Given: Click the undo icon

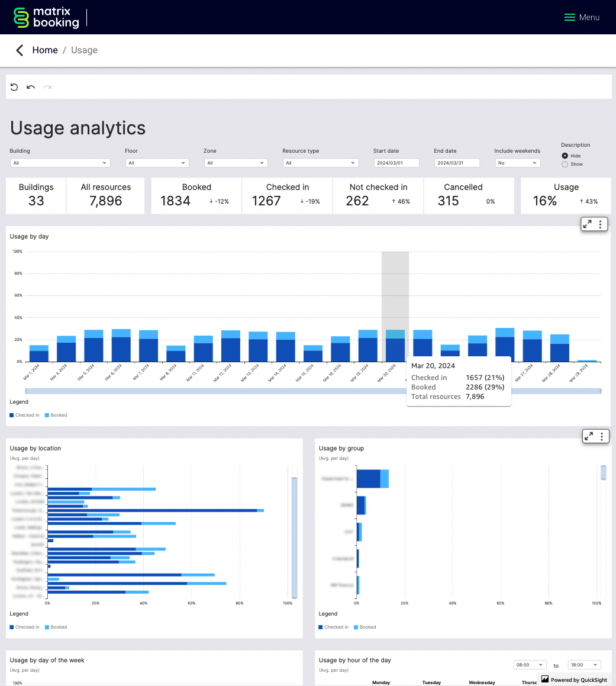Looking at the screenshot, I should 30,87.
